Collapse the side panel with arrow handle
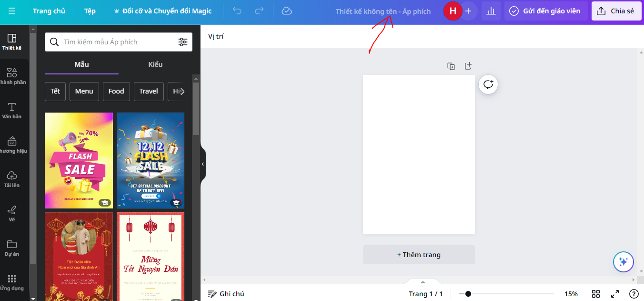The image size is (644, 301). tap(203, 164)
